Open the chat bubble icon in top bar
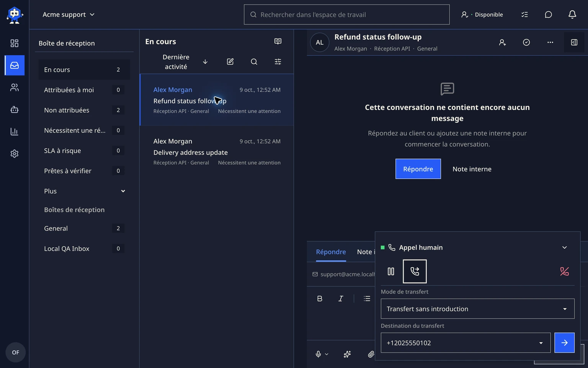The width and height of the screenshot is (588, 368). pyautogui.click(x=548, y=15)
